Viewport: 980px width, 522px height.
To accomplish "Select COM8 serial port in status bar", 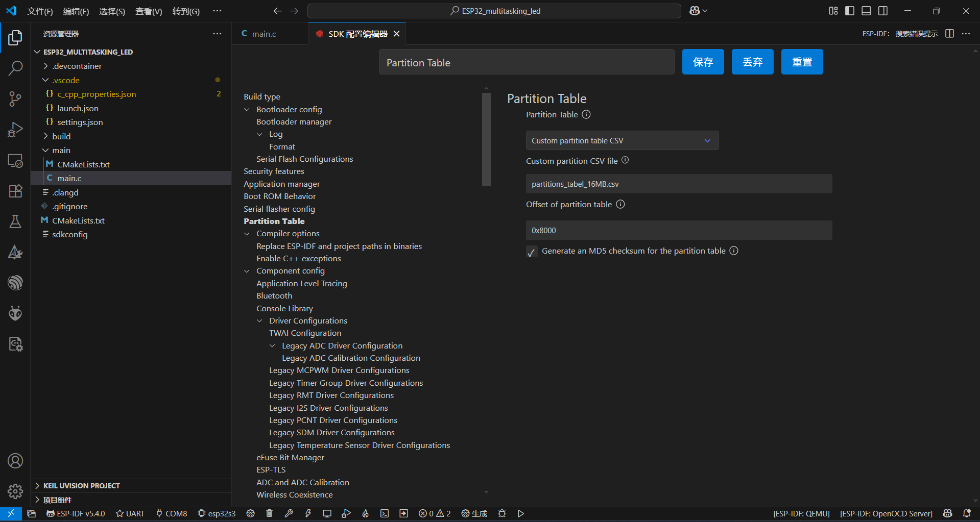I will pyautogui.click(x=172, y=513).
